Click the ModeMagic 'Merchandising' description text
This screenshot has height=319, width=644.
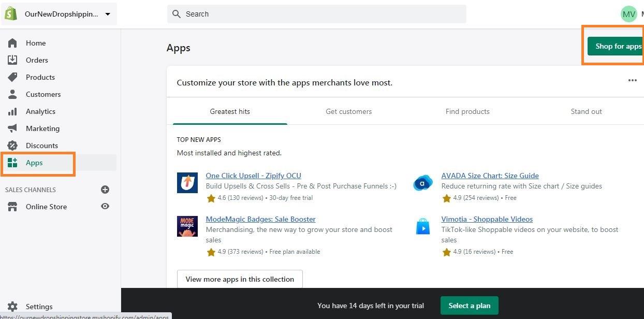(299, 235)
